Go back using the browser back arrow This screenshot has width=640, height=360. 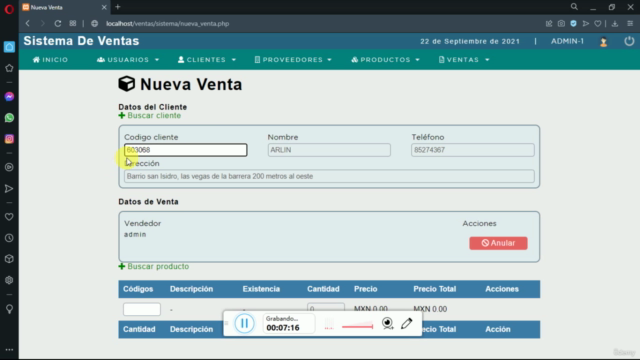coord(28,24)
